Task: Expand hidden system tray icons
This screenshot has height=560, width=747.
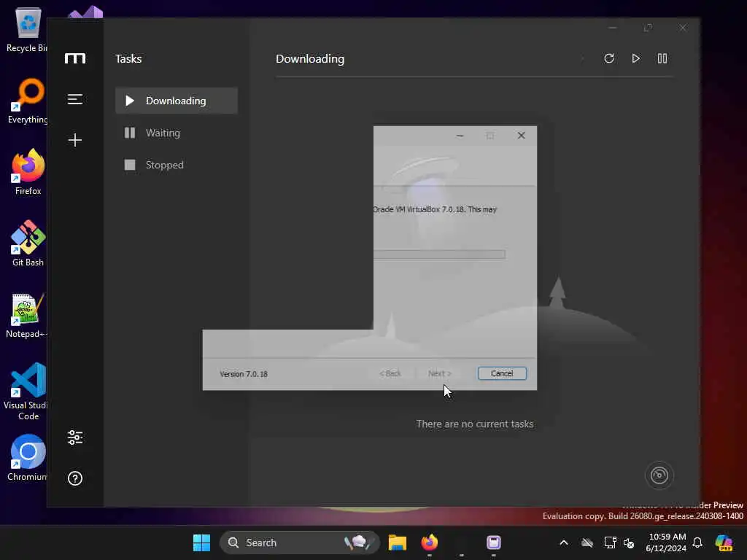Action: (x=564, y=542)
